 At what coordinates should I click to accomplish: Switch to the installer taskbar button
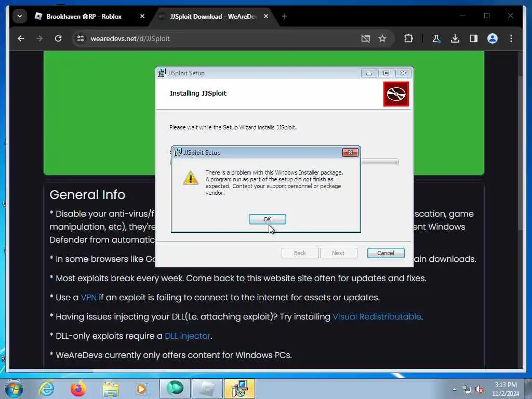(239, 389)
